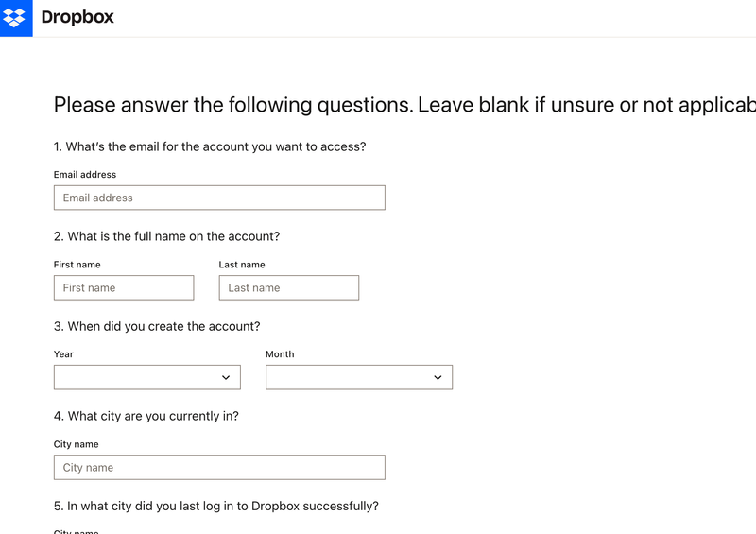
Task: Click question 5 text about last login city
Action: [x=216, y=506]
